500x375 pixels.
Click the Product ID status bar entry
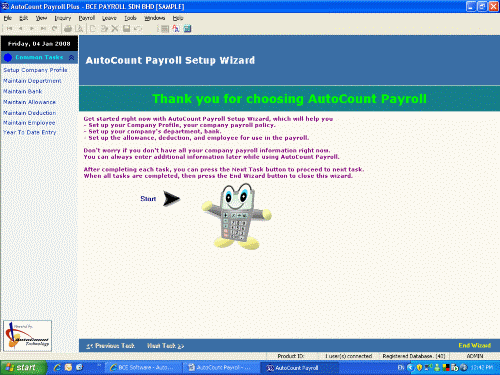291,356
